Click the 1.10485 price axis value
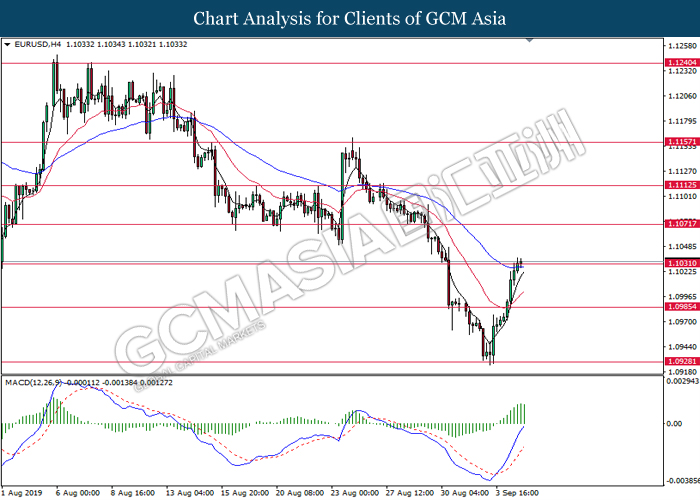Screen dimensions: 700x500 (683, 246)
